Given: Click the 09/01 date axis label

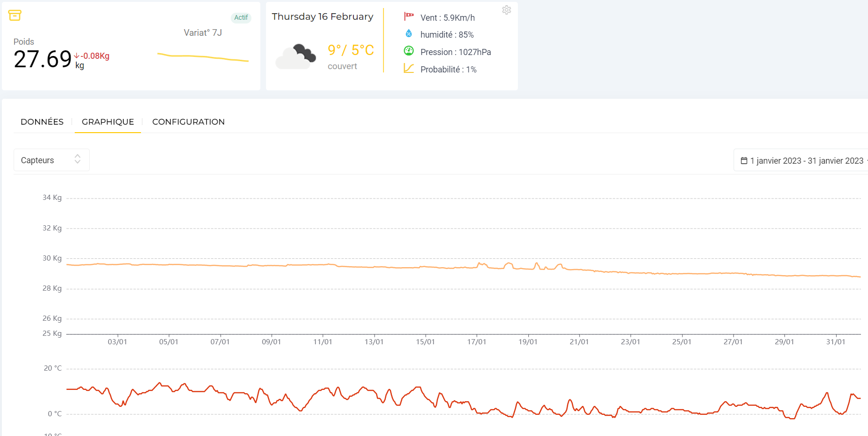Looking at the screenshot, I should pos(271,342).
